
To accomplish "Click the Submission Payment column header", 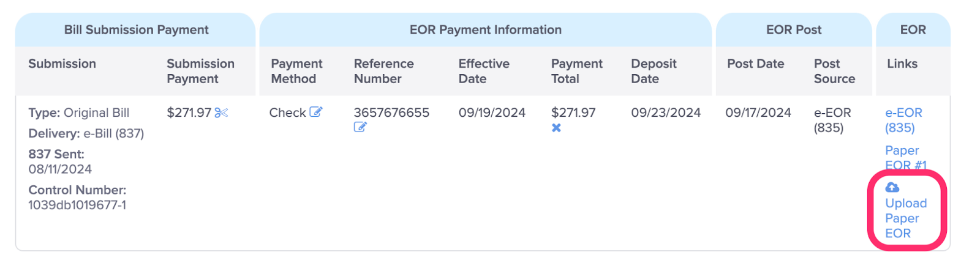I will pos(200,71).
